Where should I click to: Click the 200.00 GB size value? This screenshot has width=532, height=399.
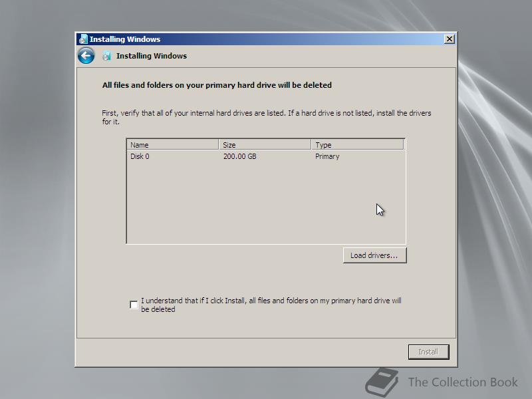pyautogui.click(x=240, y=156)
